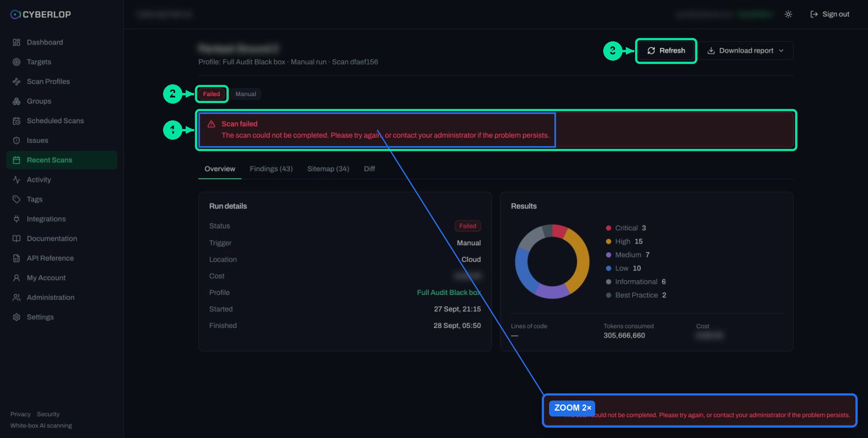Image resolution: width=868 pixels, height=438 pixels.
Task: Click the Integrations plug icon
Action: 16,219
